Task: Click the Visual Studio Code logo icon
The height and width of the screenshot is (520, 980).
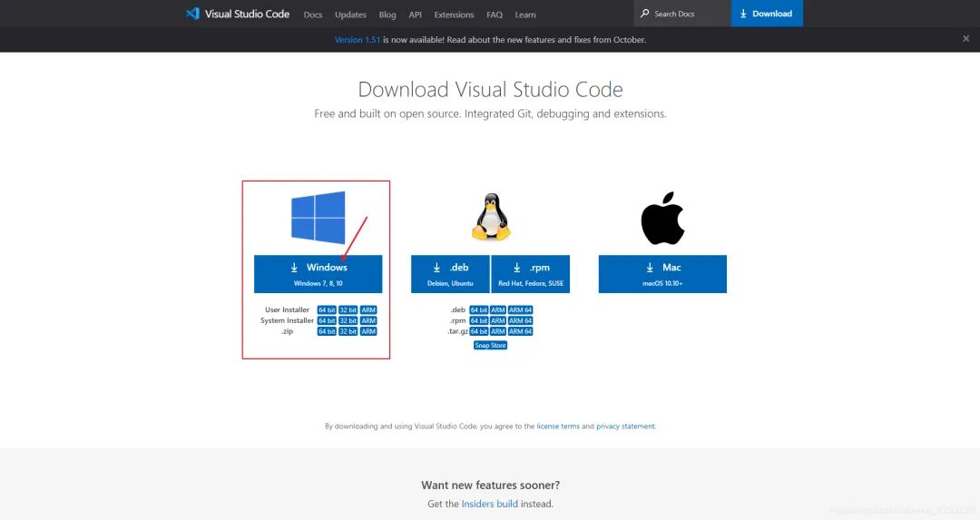Action: pos(192,14)
